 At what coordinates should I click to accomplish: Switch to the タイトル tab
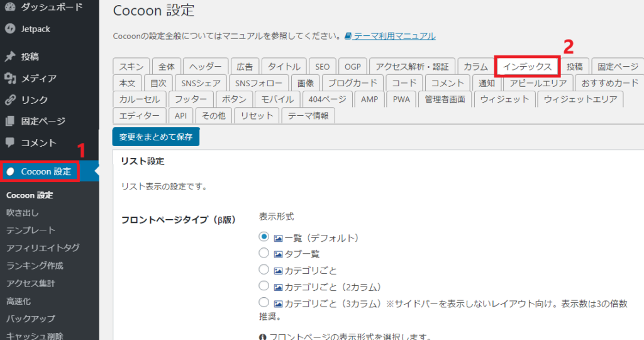tap(284, 67)
